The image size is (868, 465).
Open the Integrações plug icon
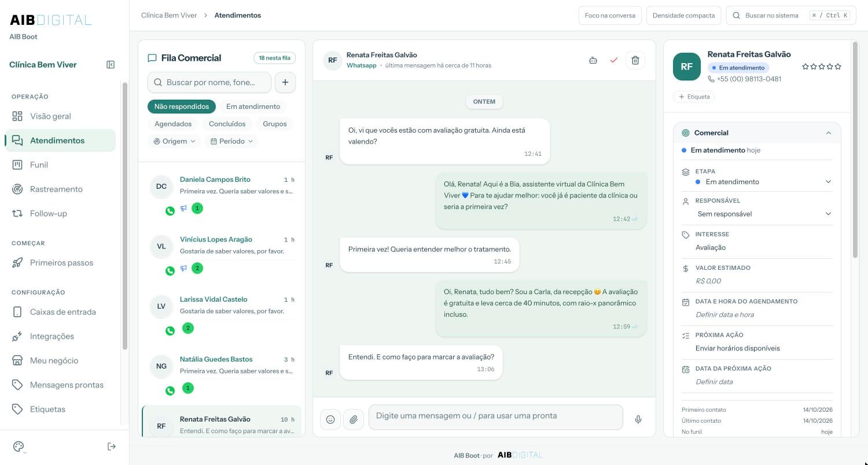[17, 336]
